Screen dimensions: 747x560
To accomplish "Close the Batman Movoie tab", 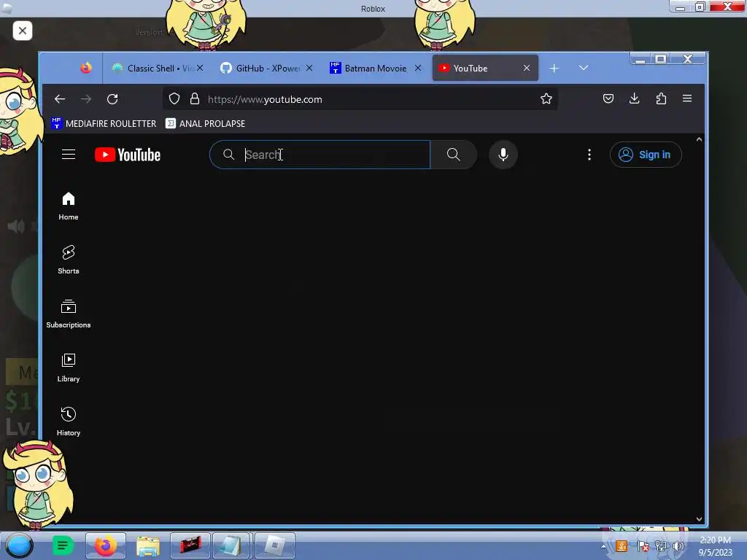I will (x=418, y=68).
